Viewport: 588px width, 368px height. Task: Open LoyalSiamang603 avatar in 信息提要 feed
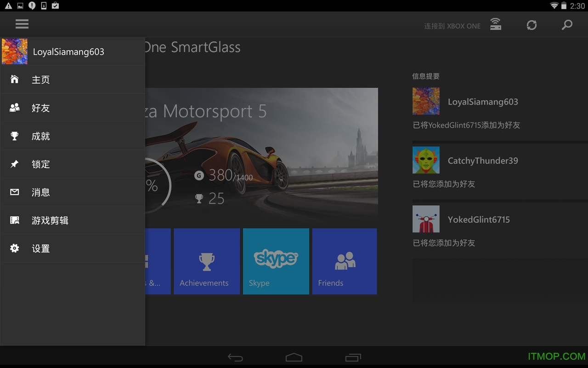pos(426,101)
